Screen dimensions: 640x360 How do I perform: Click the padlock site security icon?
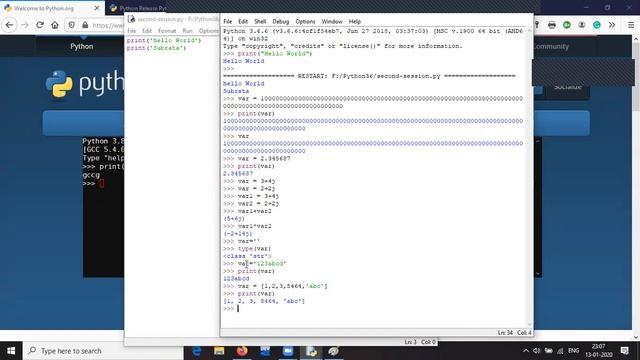point(85,25)
